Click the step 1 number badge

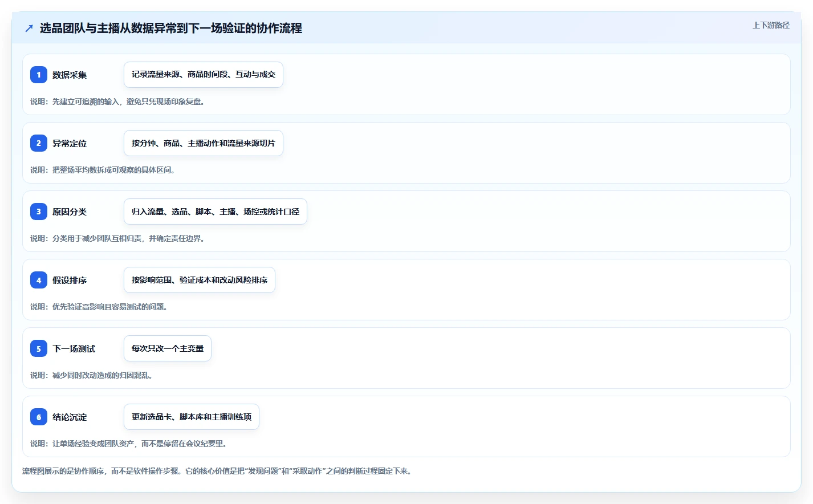click(39, 75)
